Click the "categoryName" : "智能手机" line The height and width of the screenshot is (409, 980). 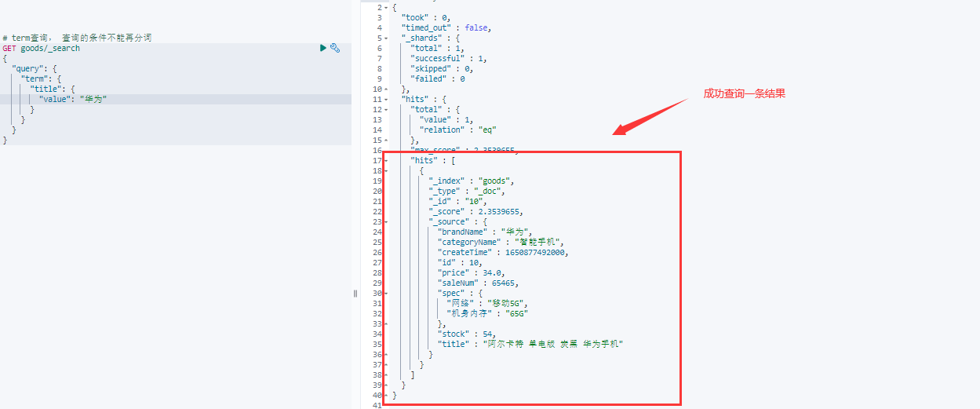click(501, 242)
